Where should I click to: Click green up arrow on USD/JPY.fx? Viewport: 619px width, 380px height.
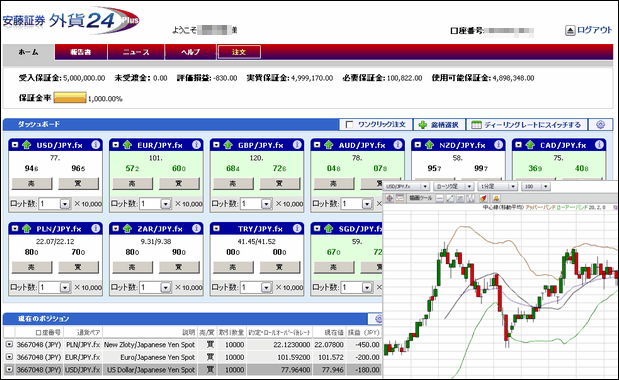(x=26, y=145)
